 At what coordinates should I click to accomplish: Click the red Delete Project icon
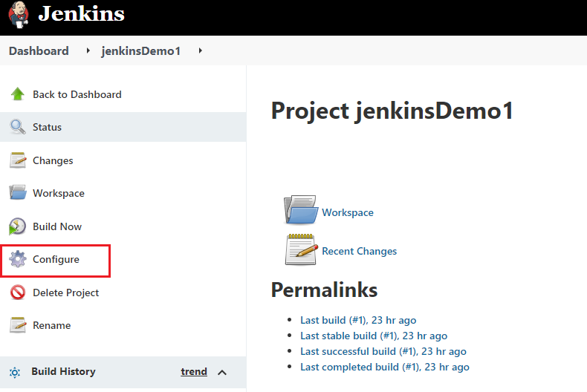coord(18,292)
